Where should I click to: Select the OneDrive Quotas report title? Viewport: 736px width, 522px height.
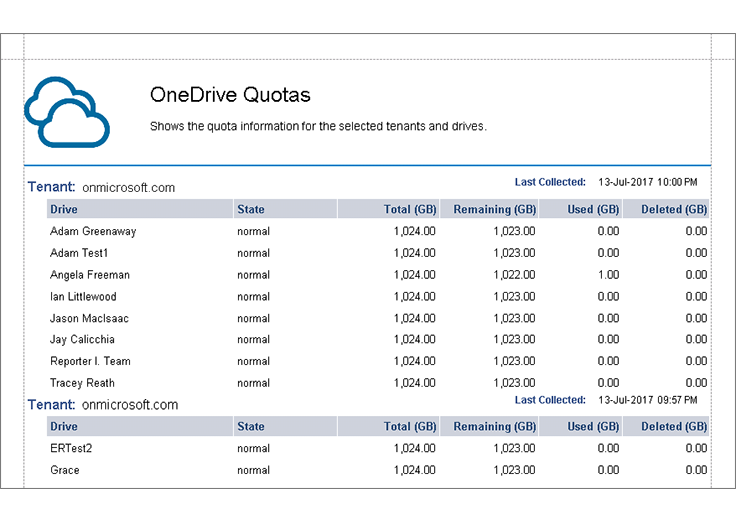pos(230,95)
